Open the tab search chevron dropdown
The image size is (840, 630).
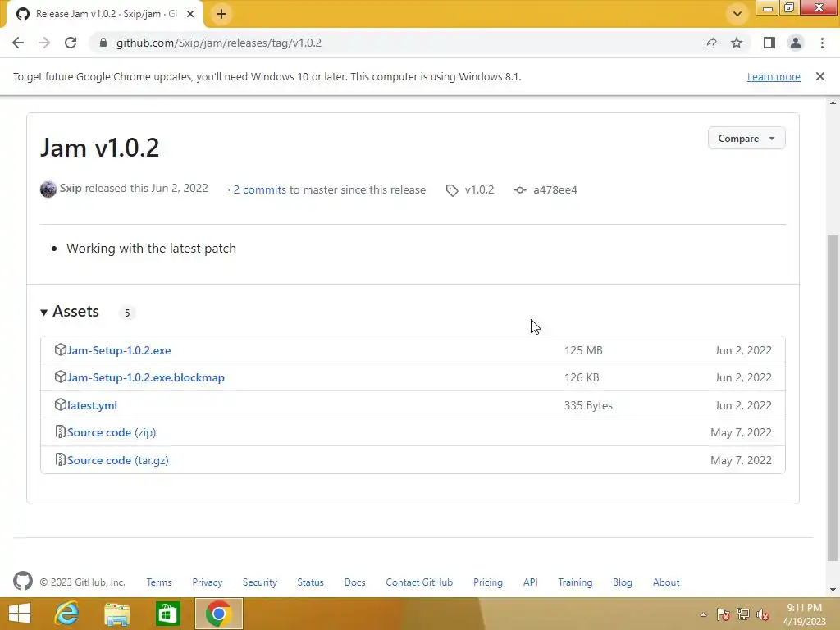(x=737, y=14)
